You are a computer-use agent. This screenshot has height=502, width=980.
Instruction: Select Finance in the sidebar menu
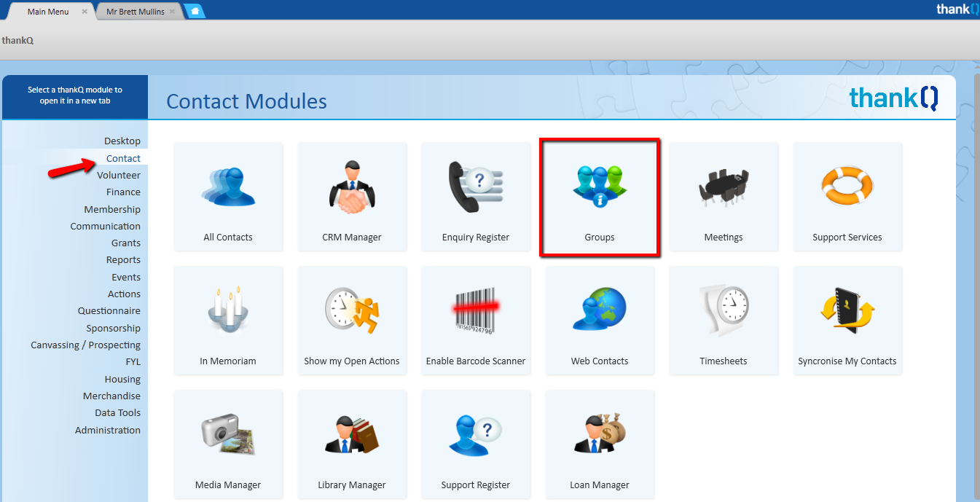click(x=123, y=192)
